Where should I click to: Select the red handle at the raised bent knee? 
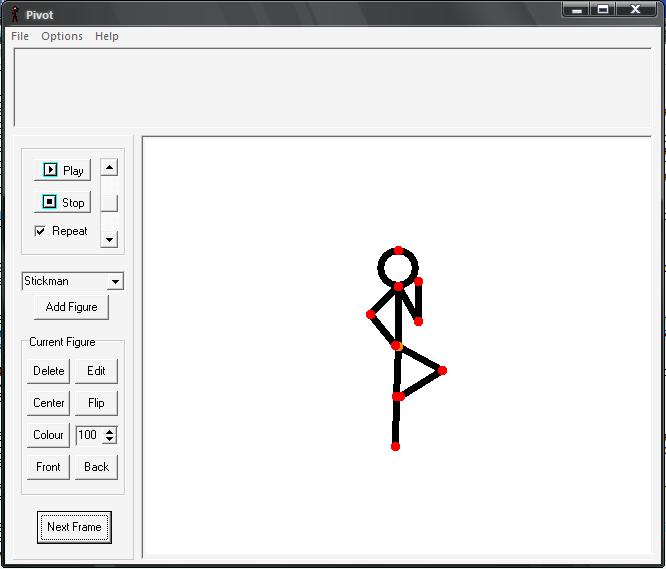[442, 371]
